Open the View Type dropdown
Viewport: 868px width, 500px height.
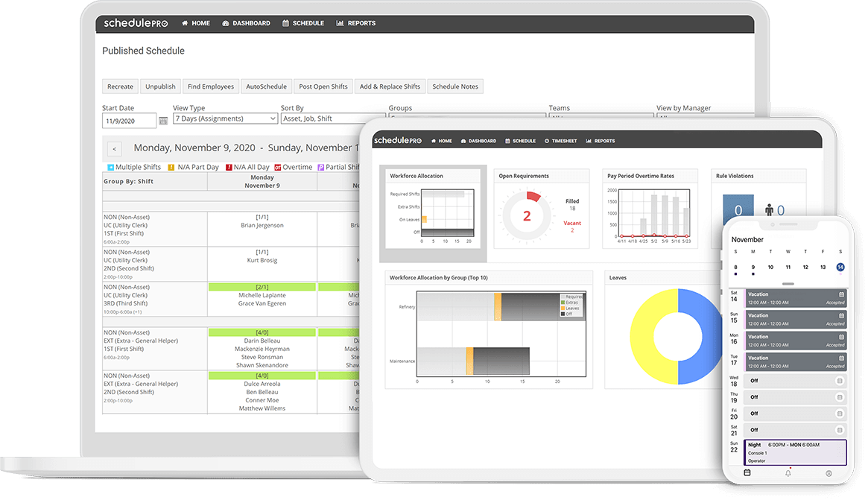pos(225,119)
